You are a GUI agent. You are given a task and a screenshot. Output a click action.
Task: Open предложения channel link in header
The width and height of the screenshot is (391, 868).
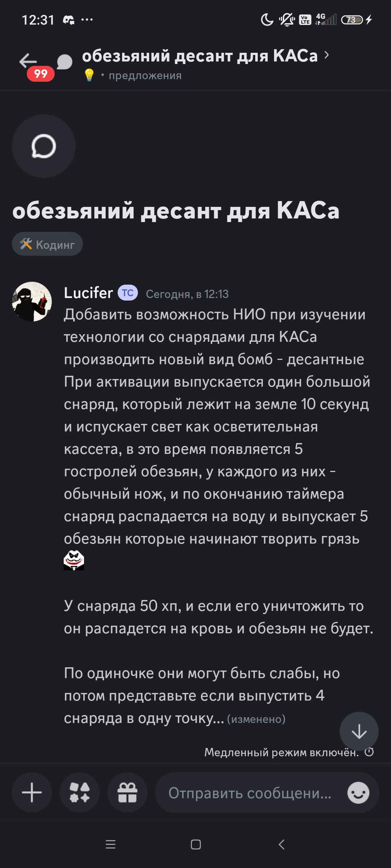coord(145,76)
